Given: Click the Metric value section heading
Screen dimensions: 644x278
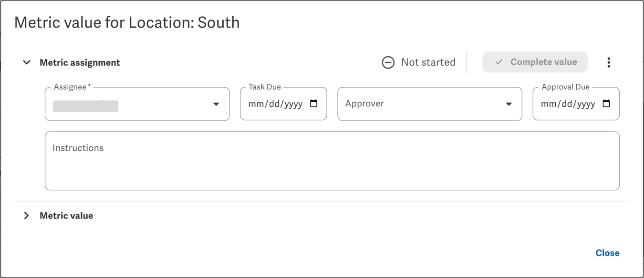Looking at the screenshot, I should click(x=66, y=216).
